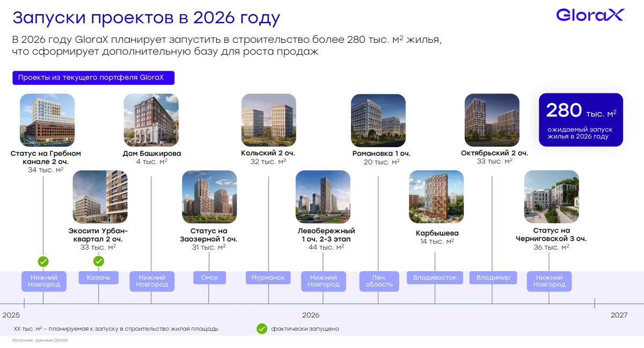644x348 pixels.
Task: Select the Владимир timeline marker
Action: [493, 278]
